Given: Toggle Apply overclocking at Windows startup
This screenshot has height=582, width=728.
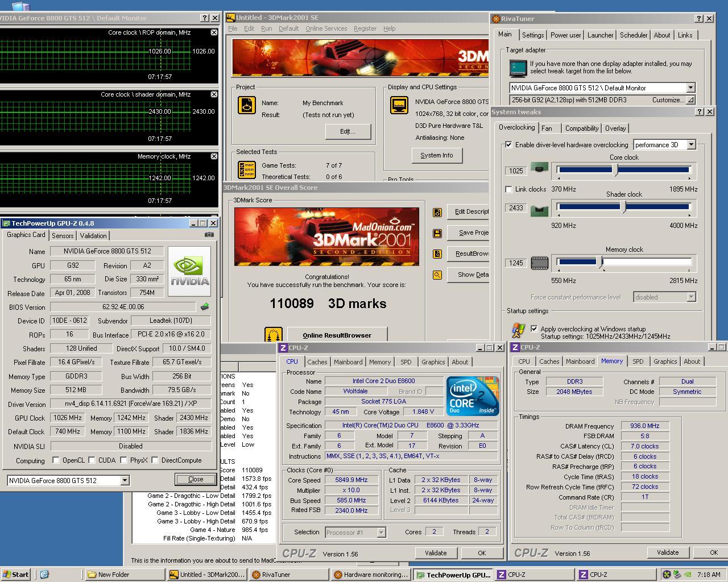Looking at the screenshot, I should pos(533,329).
